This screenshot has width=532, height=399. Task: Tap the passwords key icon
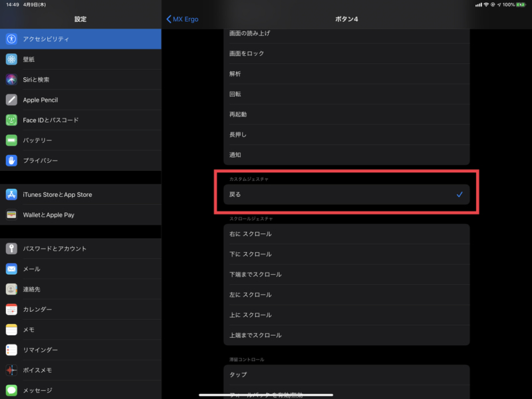11,248
